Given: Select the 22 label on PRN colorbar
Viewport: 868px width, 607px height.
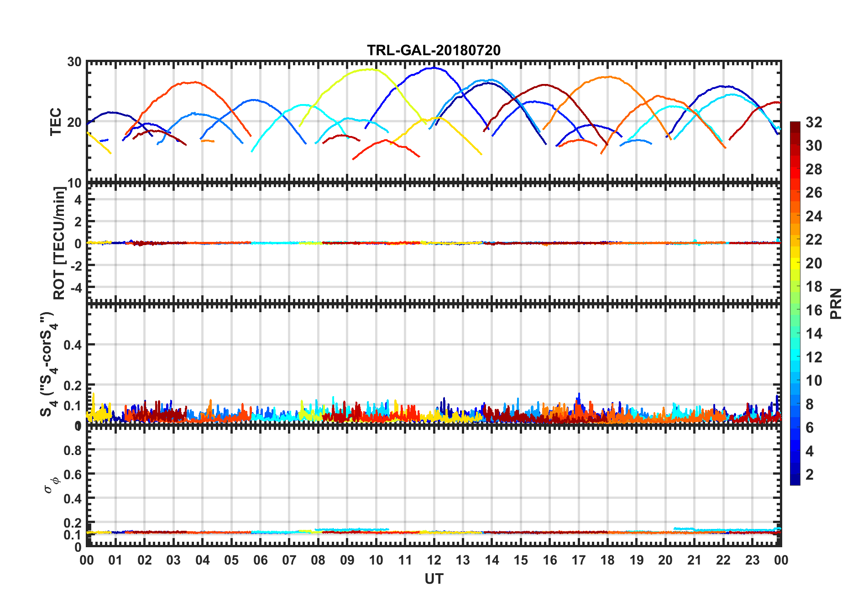Looking at the screenshot, I should (814, 239).
